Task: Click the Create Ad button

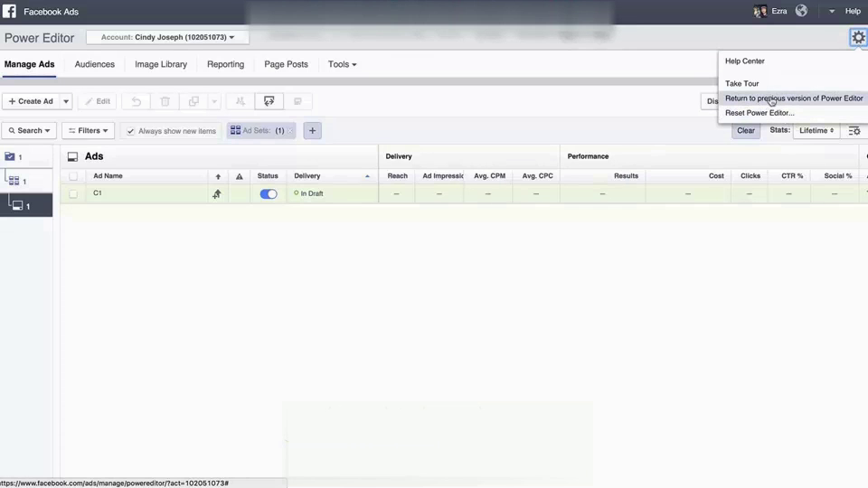Action: [x=31, y=101]
